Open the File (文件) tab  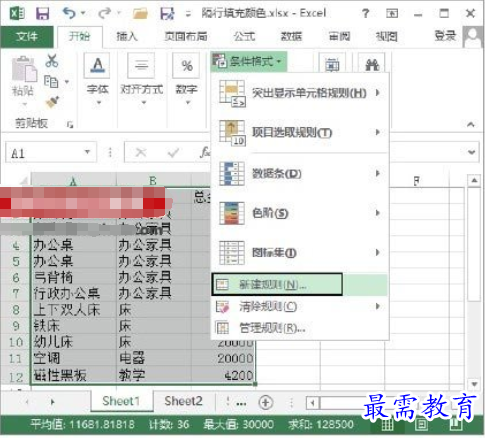(x=27, y=36)
